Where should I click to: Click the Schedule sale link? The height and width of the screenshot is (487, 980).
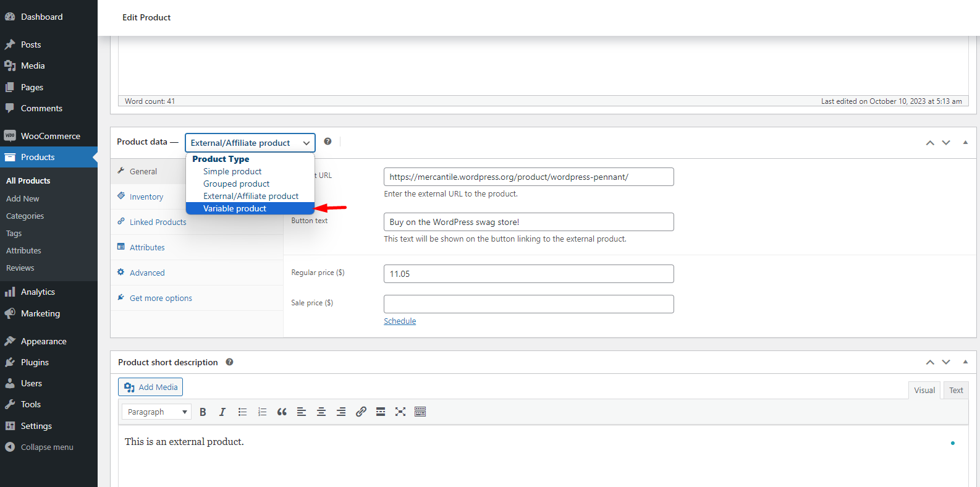[x=400, y=321]
